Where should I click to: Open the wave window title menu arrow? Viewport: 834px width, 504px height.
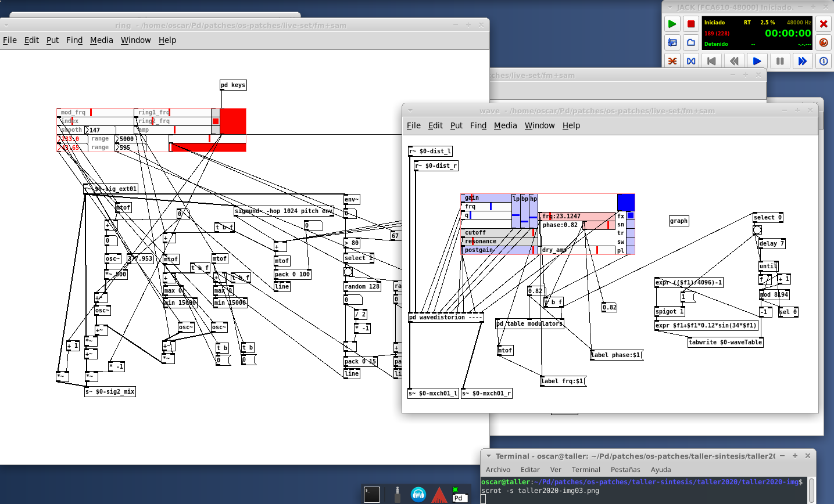(x=410, y=110)
